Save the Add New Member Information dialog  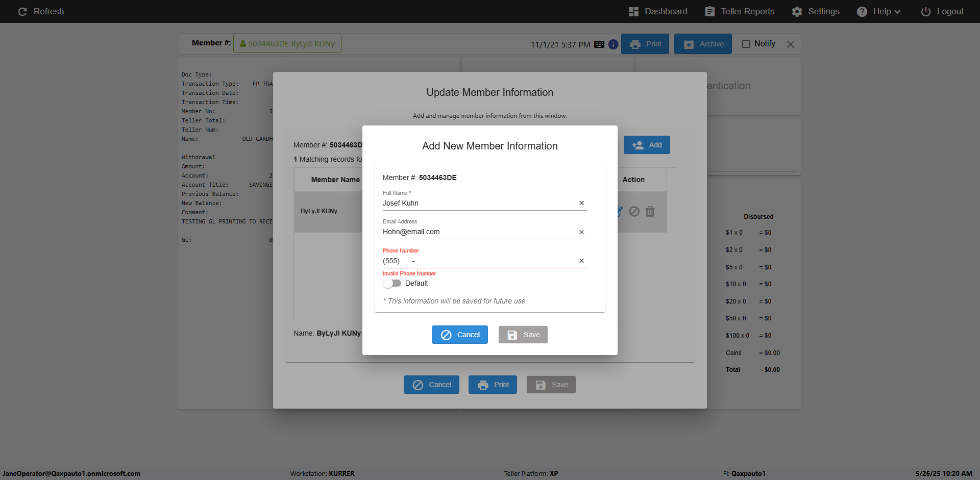523,335
